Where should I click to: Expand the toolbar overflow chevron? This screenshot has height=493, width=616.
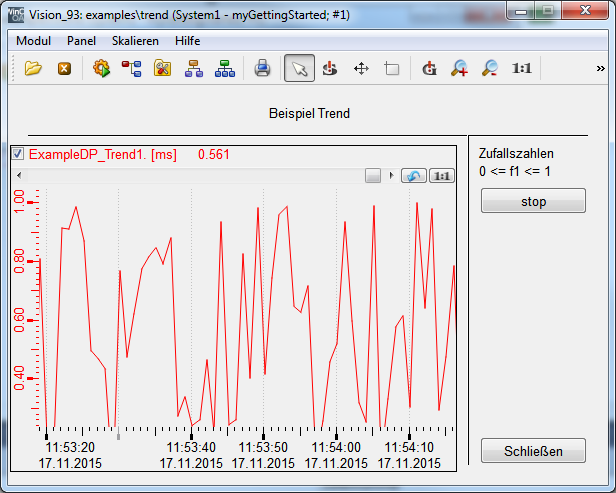600,68
